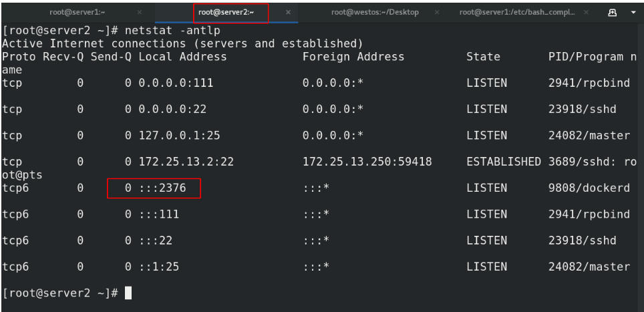Click the 172.25.13.250:59418 foreign address
Screen dimensions: 644x312
point(367,162)
